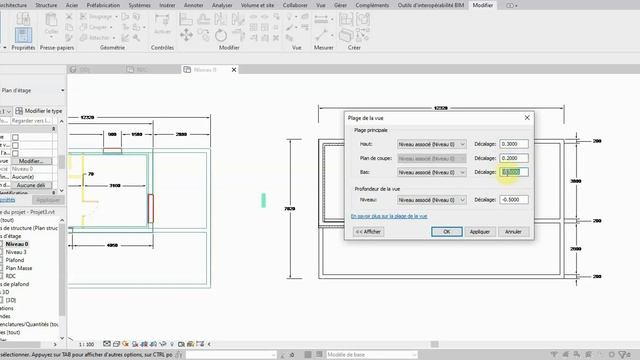Viewport: 640px width, 360px height.
Task: Click OK in Plage de la vue dialog
Action: tap(447, 232)
